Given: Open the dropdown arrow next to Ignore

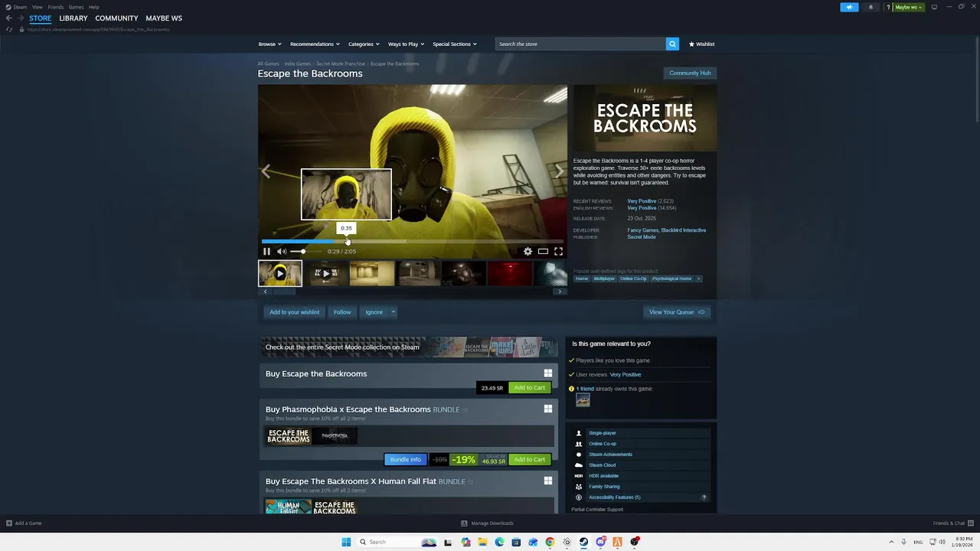Looking at the screenshot, I should [x=393, y=311].
